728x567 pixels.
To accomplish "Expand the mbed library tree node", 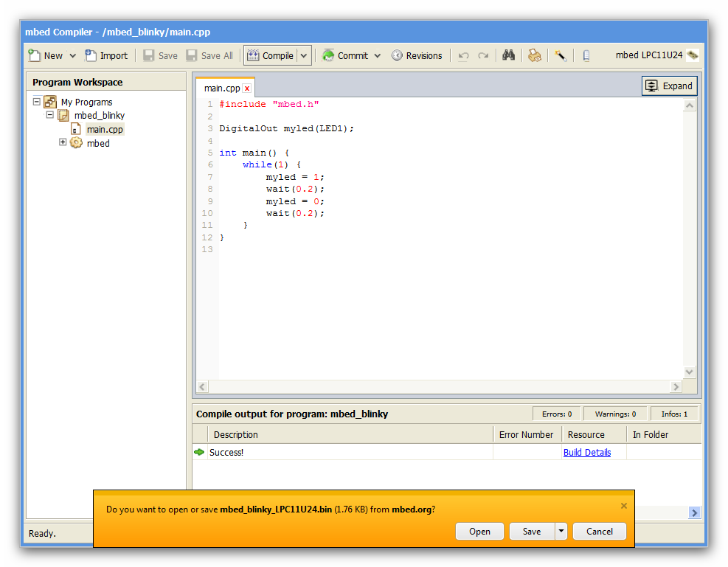I will click(63, 142).
